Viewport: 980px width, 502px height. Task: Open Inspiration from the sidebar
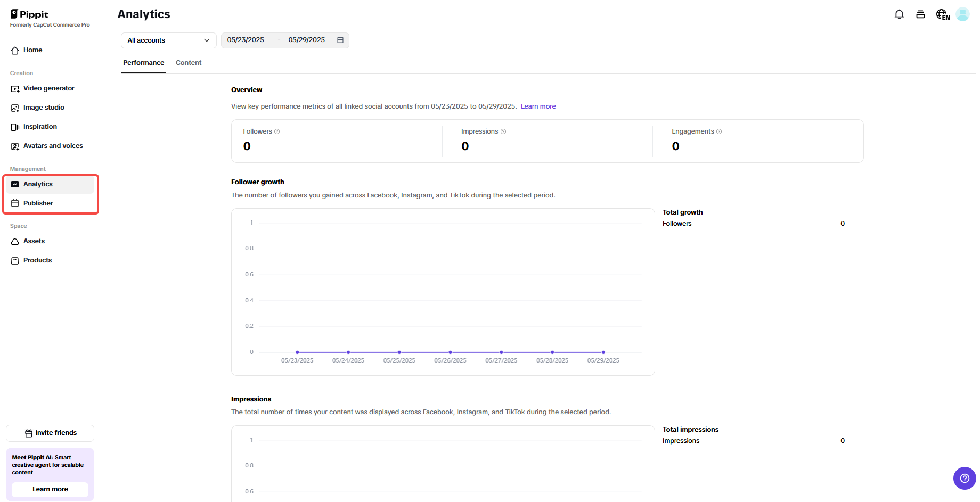coord(40,127)
